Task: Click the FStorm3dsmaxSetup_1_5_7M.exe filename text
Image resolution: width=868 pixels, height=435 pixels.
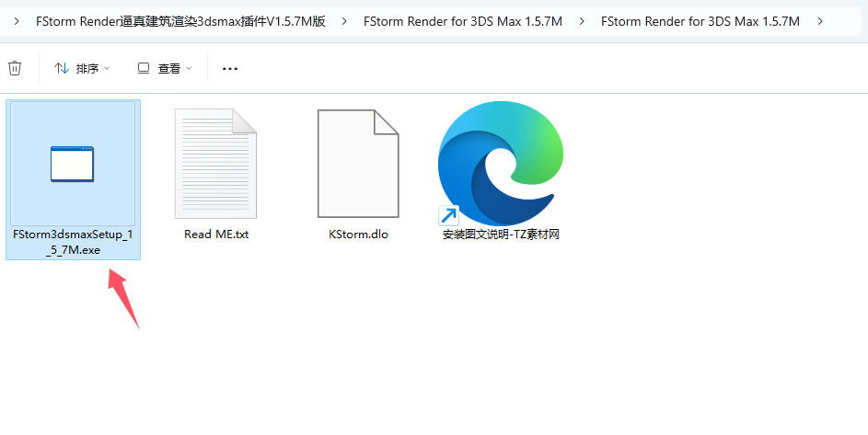Action: pos(73,242)
